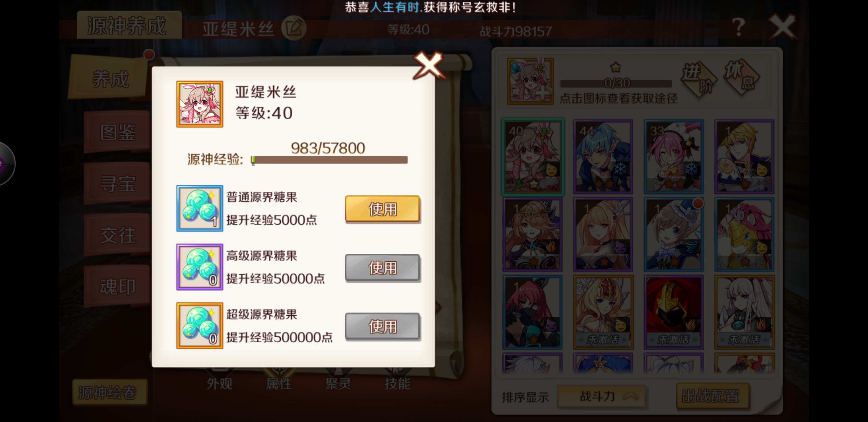
Task: Switch to the 寻宝 side tab
Action: [x=117, y=183]
